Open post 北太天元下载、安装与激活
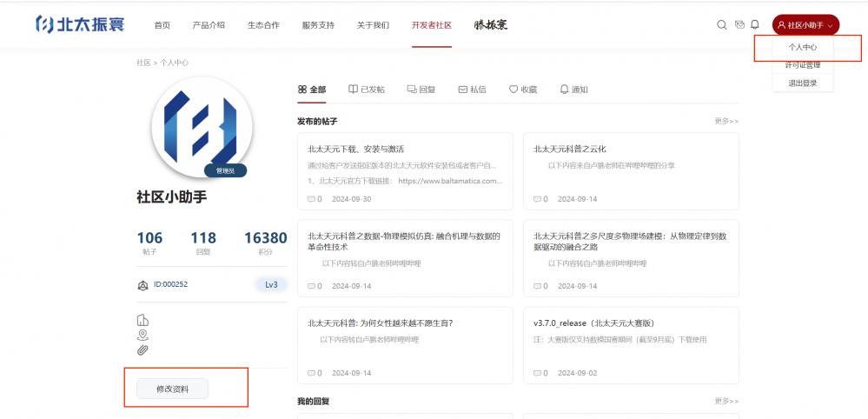The width and height of the screenshot is (868, 419). click(x=355, y=149)
